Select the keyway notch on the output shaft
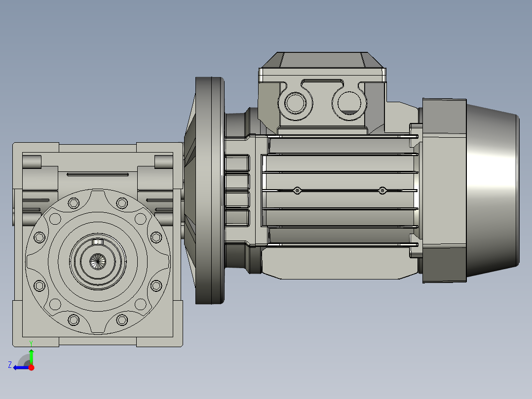 pyautogui.click(x=98, y=241)
